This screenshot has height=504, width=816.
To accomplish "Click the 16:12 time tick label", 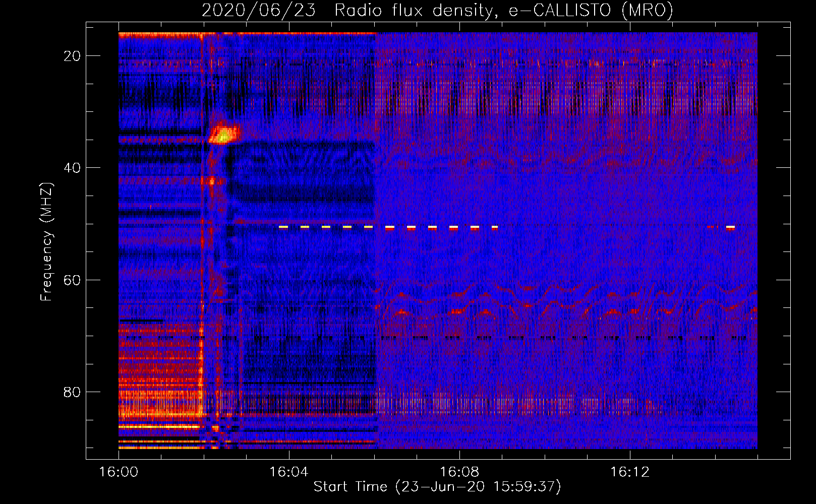I will coord(630,472).
